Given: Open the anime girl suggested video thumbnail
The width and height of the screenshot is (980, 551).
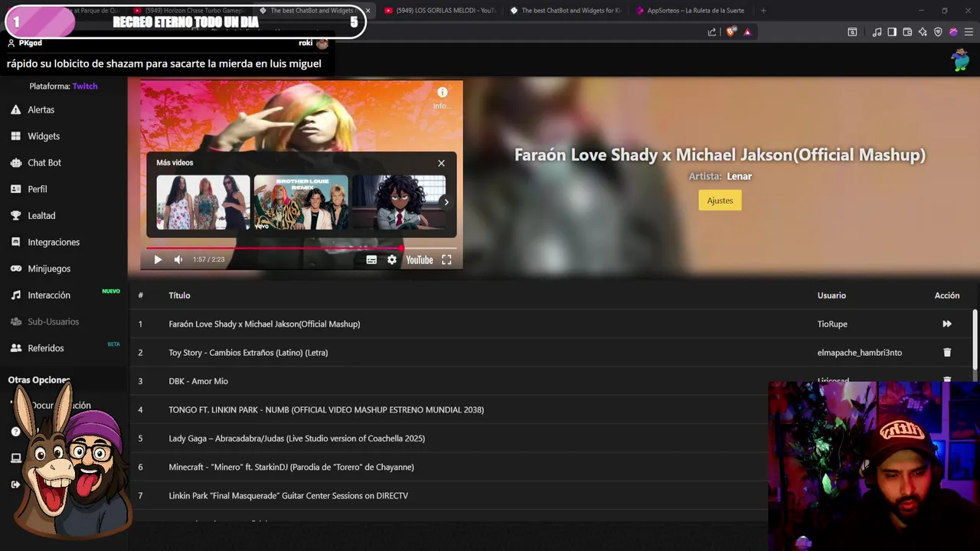Looking at the screenshot, I should coord(399,202).
